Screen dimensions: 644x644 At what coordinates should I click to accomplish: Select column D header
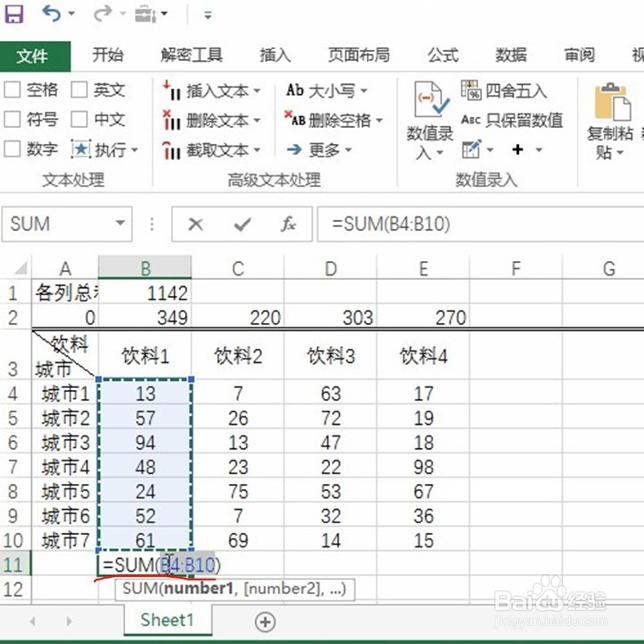coord(331,267)
